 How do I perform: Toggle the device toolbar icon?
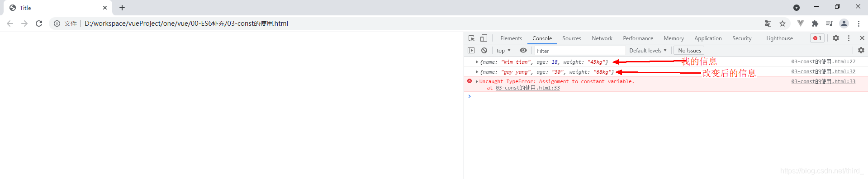[x=484, y=38]
